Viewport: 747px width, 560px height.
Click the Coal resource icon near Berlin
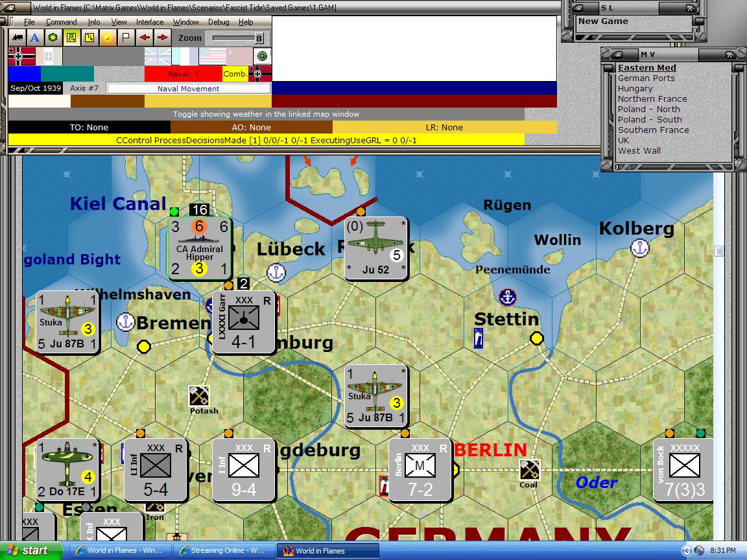click(529, 470)
